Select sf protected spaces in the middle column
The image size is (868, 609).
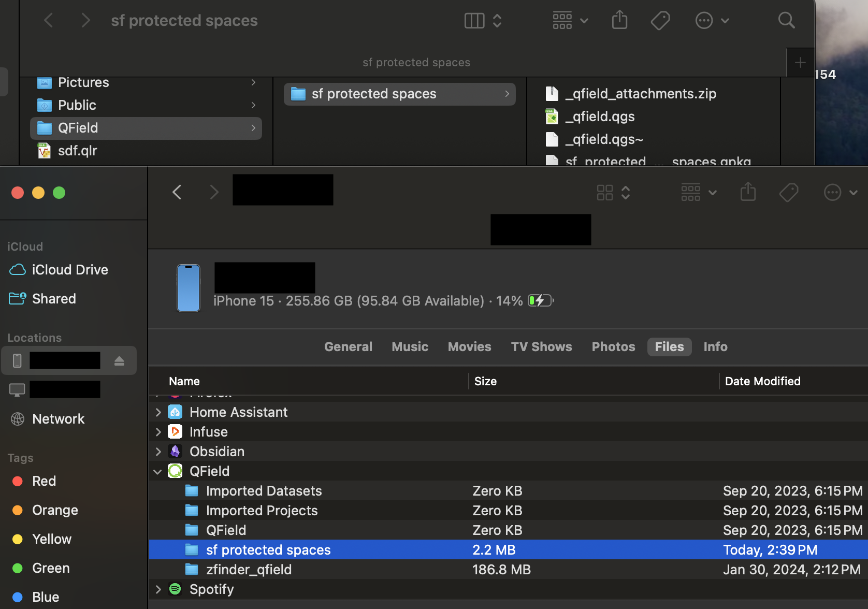click(x=400, y=94)
